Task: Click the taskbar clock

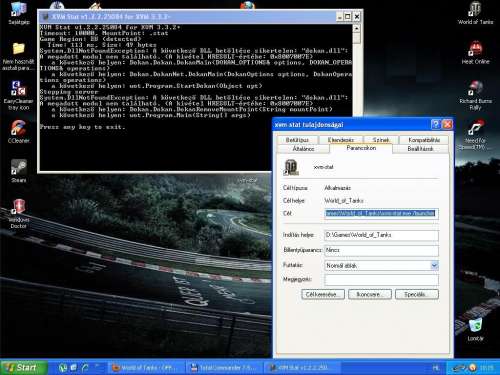Action: [487, 368]
